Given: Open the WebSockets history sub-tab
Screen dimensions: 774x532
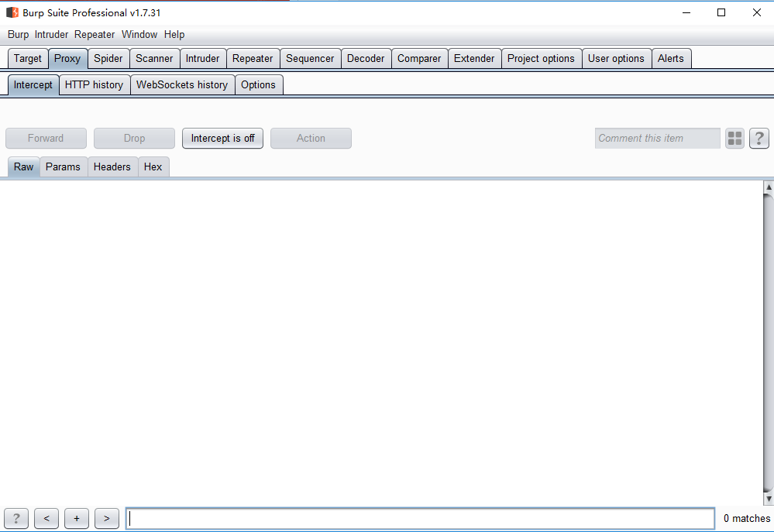Looking at the screenshot, I should [182, 85].
